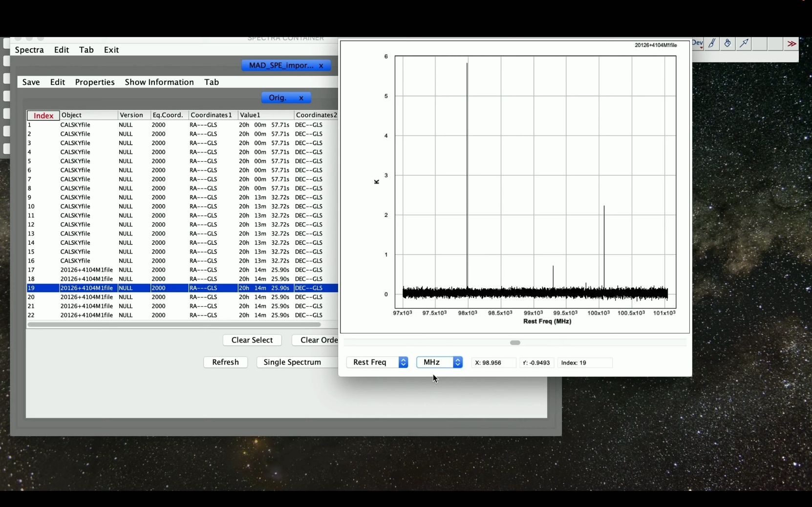
Task: Click the table's horizontal scrollbar
Action: 174,324
